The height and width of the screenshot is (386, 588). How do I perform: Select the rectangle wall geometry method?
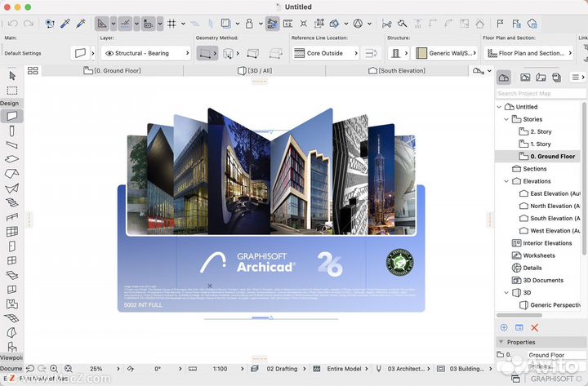[253, 53]
